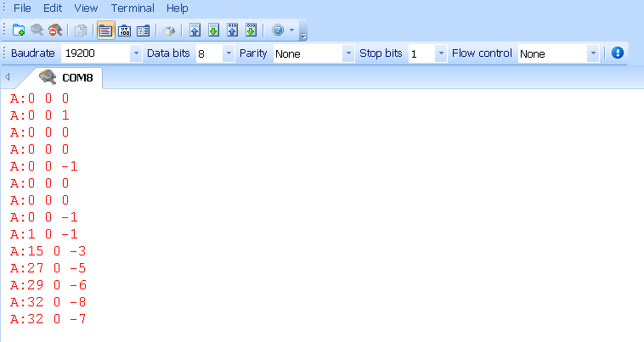
Task: Switch to hex columns view icon
Action: coord(144,31)
